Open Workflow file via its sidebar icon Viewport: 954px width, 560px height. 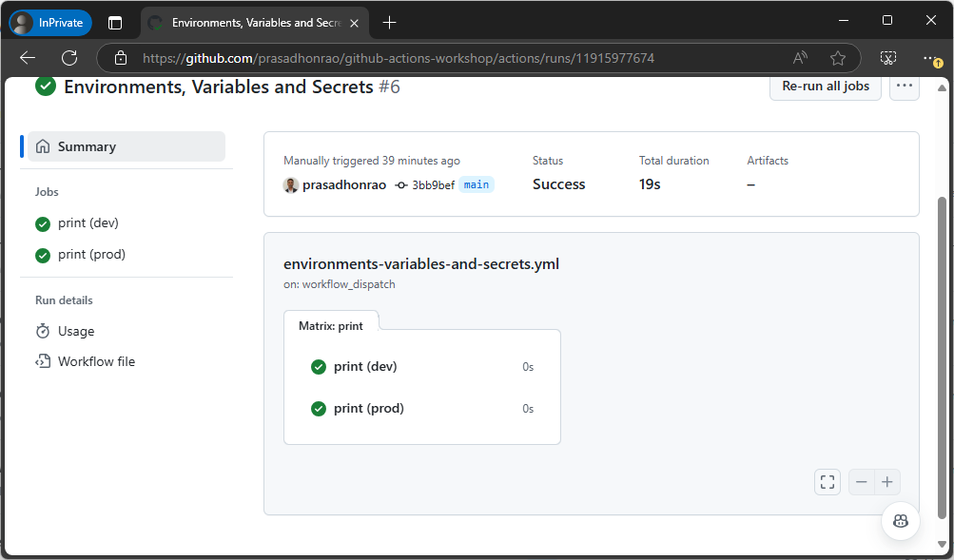click(42, 361)
